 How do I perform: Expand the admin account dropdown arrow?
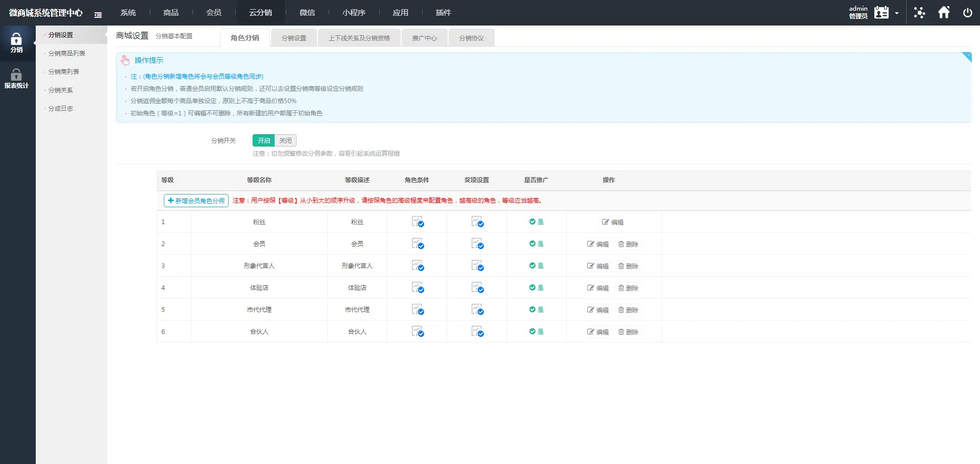click(x=897, y=13)
